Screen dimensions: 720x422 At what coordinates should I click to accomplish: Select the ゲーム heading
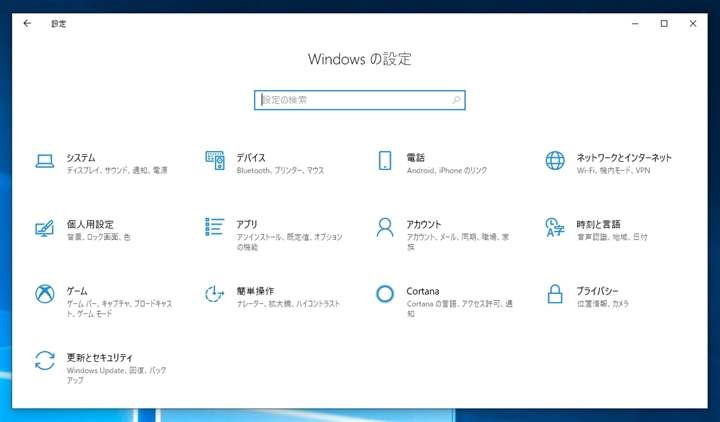(x=77, y=291)
